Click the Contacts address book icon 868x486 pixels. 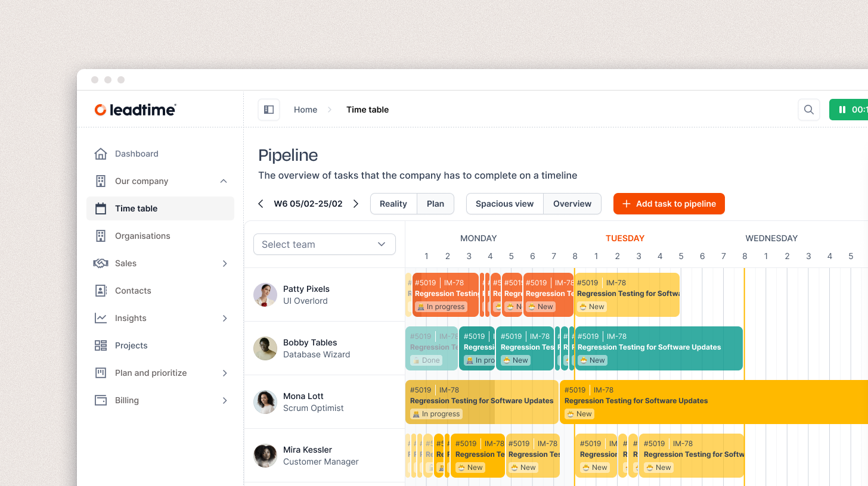point(101,291)
